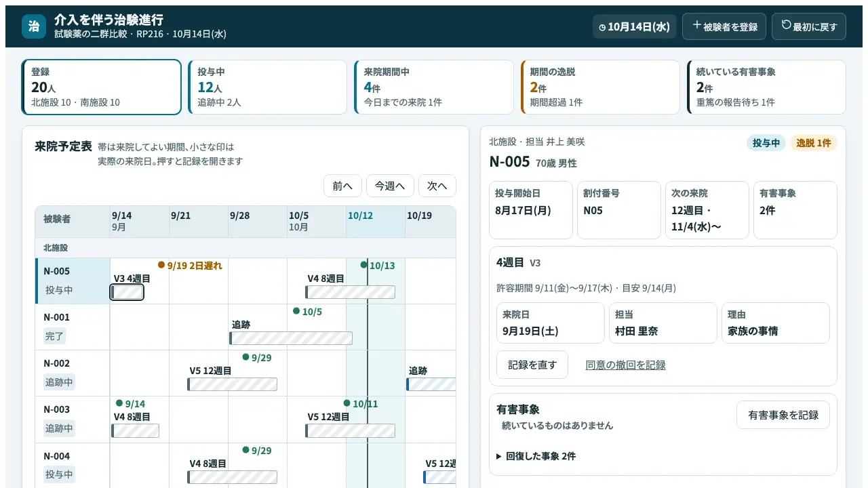Go to previous weeks with 前へ
The height and width of the screenshot is (488, 868).
tap(342, 186)
